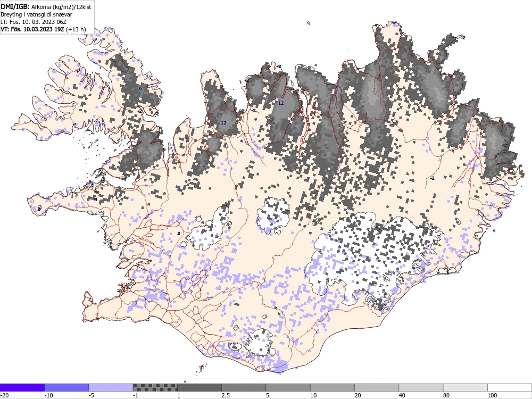Click the '6' value label on the Westfjords

(x=140, y=88)
